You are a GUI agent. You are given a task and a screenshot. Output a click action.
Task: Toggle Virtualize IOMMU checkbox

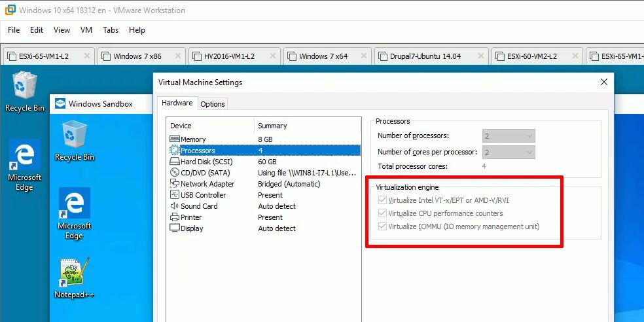point(382,226)
